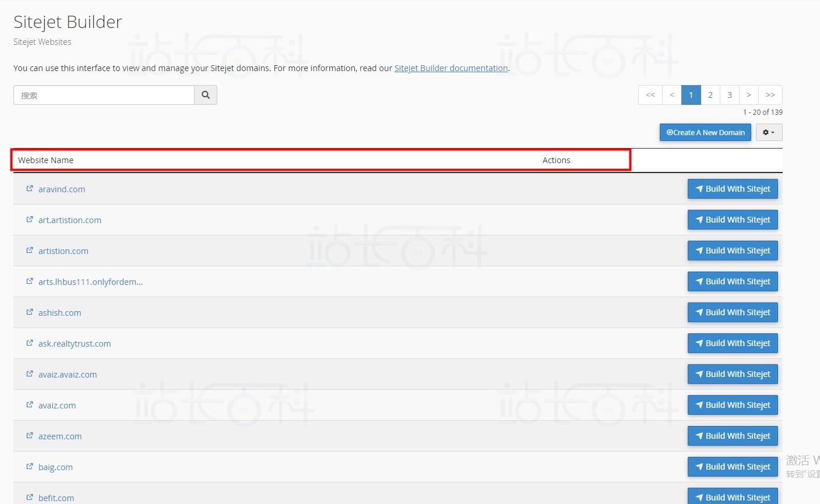Go to next page with > arrow
The width and height of the screenshot is (820, 504).
point(748,95)
